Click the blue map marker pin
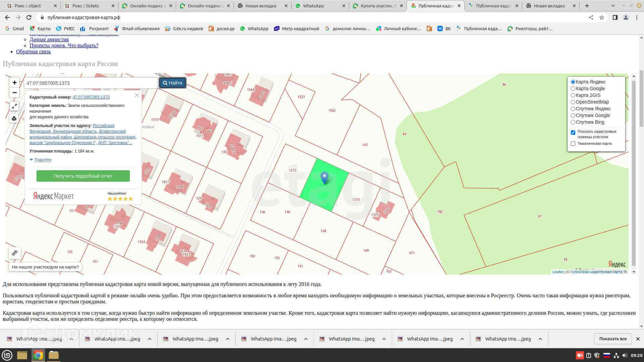This screenshot has width=644, height=362. tap(324, 177)
